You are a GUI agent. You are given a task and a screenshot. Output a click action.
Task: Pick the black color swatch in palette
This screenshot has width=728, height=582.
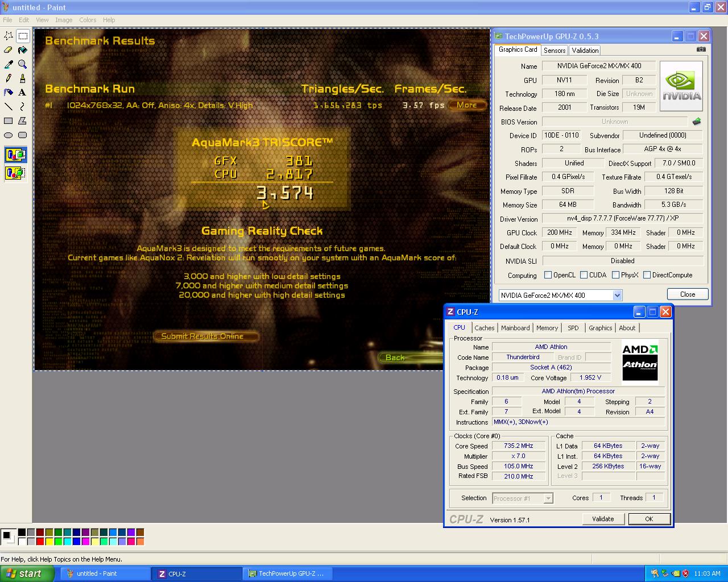click(x=22, y=533)
